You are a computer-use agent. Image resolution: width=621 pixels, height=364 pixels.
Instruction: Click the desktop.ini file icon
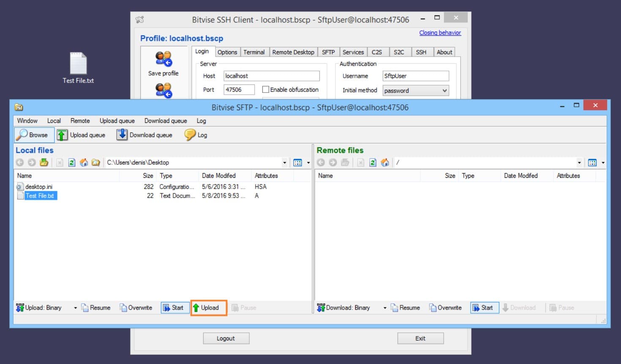(19, 187)
